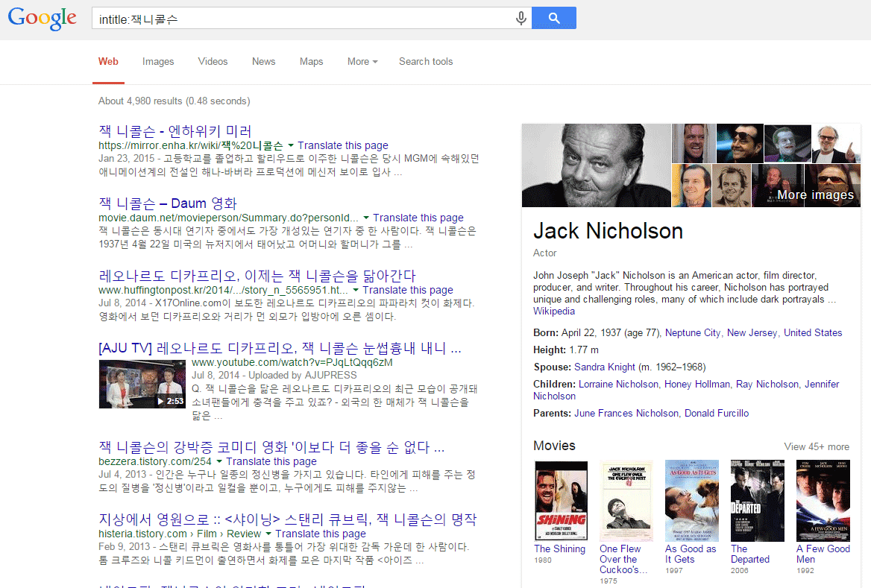Expand dropdown arrow next to huffingtonpost.kr URL

click(x=356, y=290)
